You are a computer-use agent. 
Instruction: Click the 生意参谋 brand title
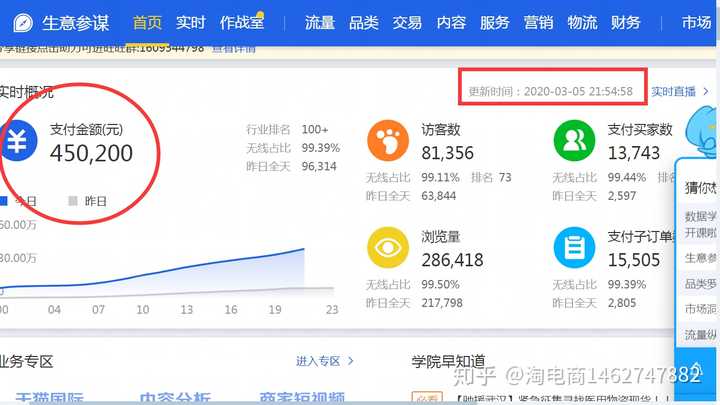(75, 23)
